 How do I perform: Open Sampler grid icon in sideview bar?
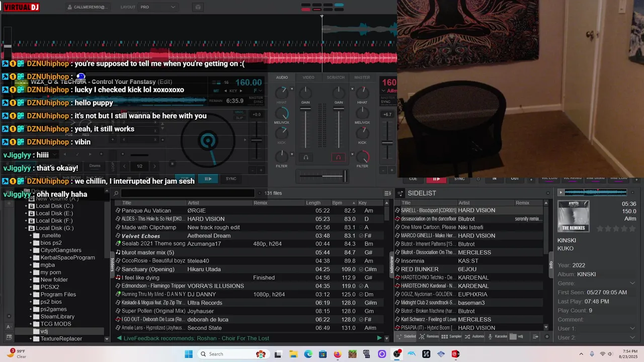point(444,336)
